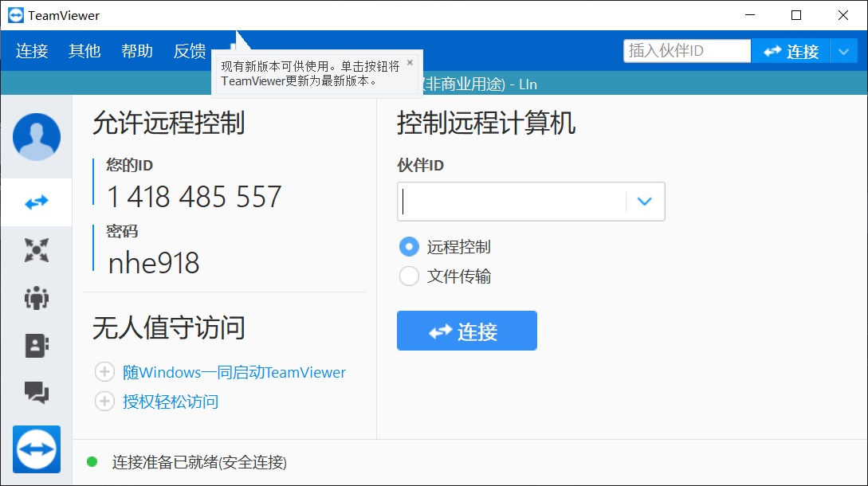Click the 控制远程计算机 heading
The height and width of the screenshot is (486, 868).
coord(486,123)
